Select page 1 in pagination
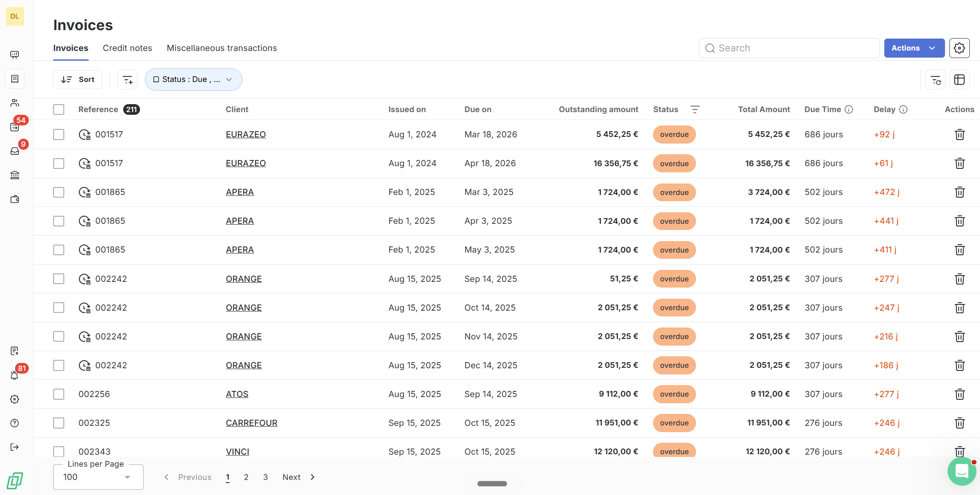The image size is (980, 495). [x=228, y=477]
